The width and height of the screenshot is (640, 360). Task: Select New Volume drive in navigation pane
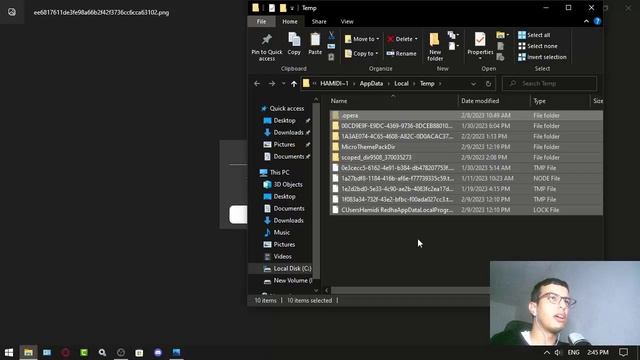coord(288,281)
